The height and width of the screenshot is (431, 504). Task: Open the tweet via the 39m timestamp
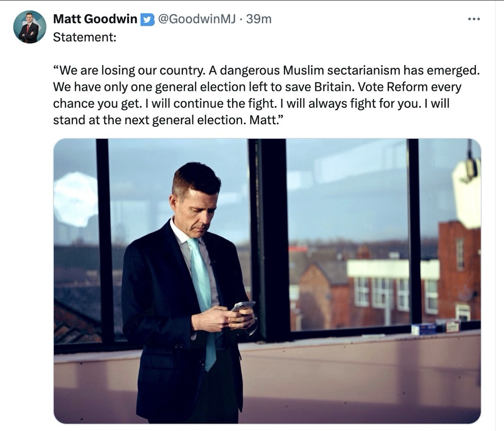point(259,19)
